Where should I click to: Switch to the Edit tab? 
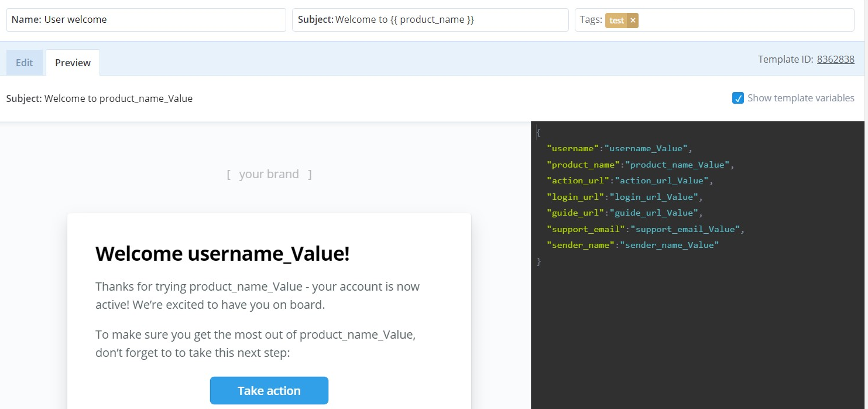pyautogui.click(x=24, y=62)
